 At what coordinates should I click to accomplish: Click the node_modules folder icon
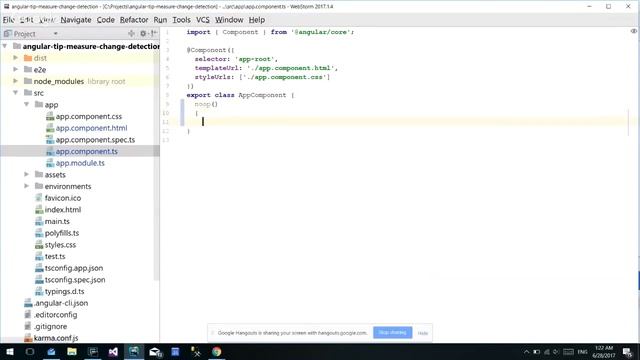[x=28, y=81]
